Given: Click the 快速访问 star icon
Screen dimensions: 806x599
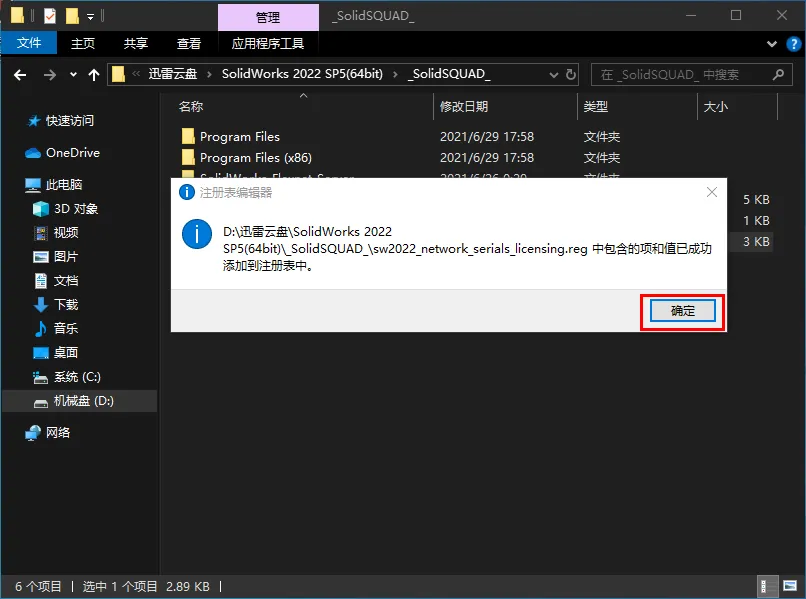Looking at the screenshot, I should (33, 121).
